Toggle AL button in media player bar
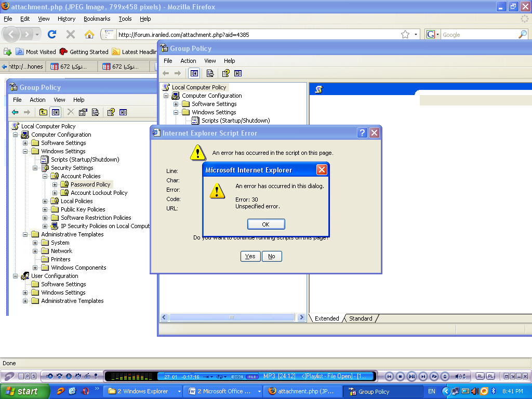Image resolution: width=532 pixels, height=399 pixels. (x=480, y=376)
